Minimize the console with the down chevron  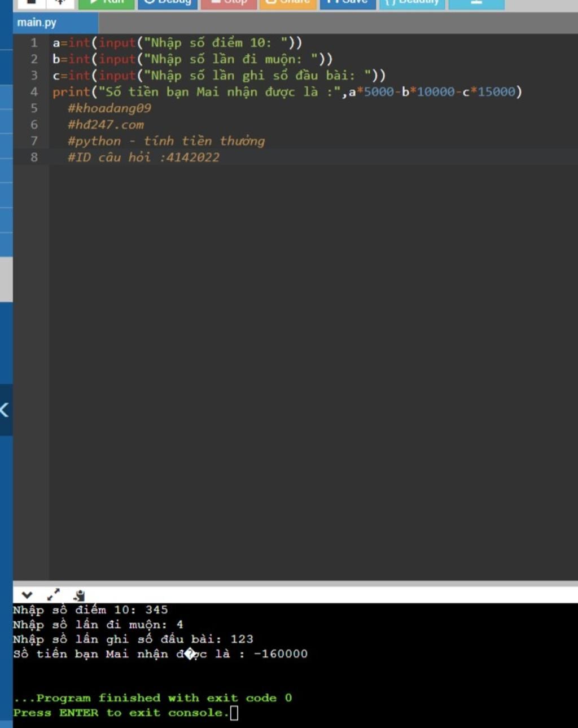(27, 595)
